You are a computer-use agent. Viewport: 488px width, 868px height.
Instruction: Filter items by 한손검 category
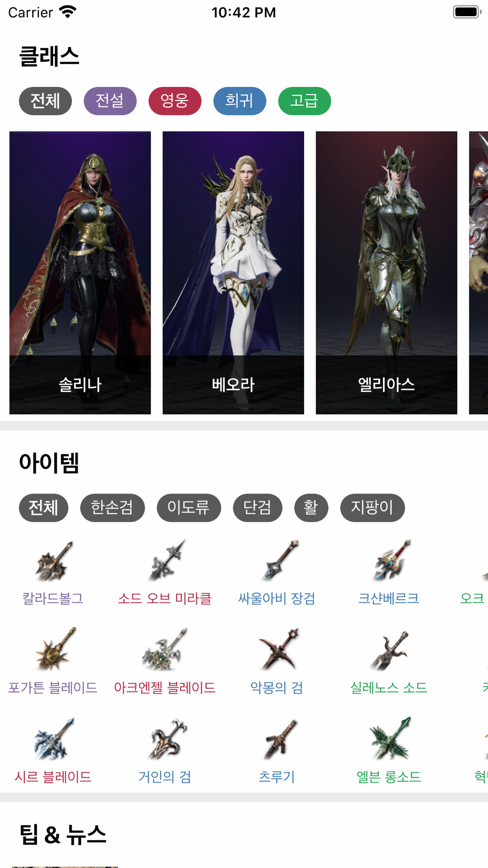coord(112,508)
